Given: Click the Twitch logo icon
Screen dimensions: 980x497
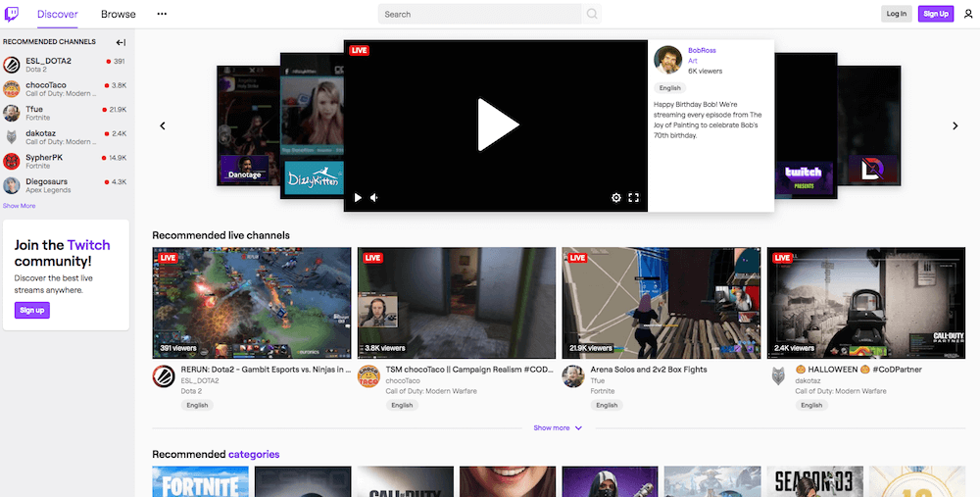Looking at the screenshot, I should coord(11,14).
